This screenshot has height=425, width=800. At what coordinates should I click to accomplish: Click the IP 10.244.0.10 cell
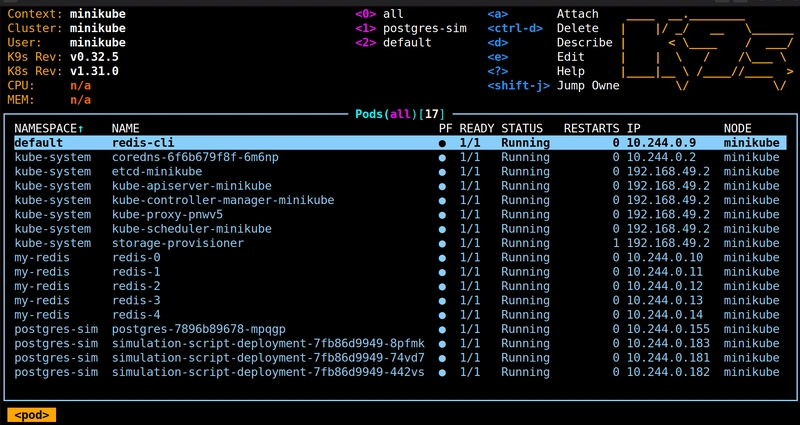[665, 257]
